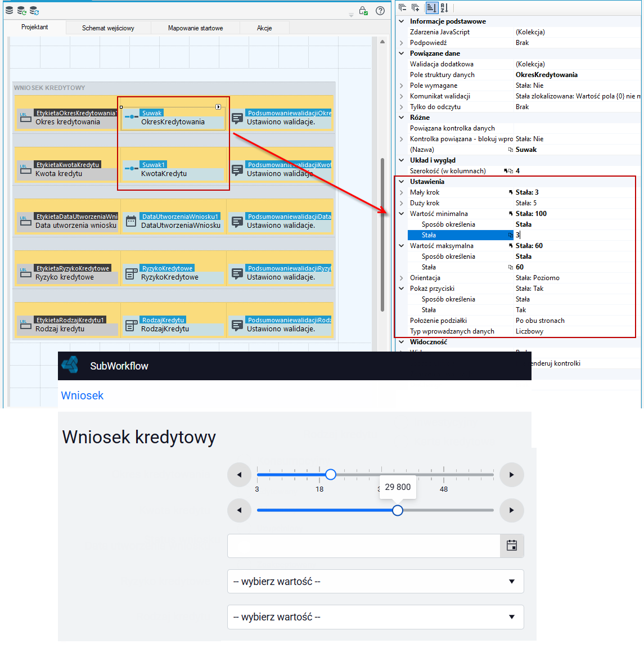This screenshot has height=648, width=644.
Task: Click the collapse-all icon in the properties toolbar
Action: [x=403, y=7]
